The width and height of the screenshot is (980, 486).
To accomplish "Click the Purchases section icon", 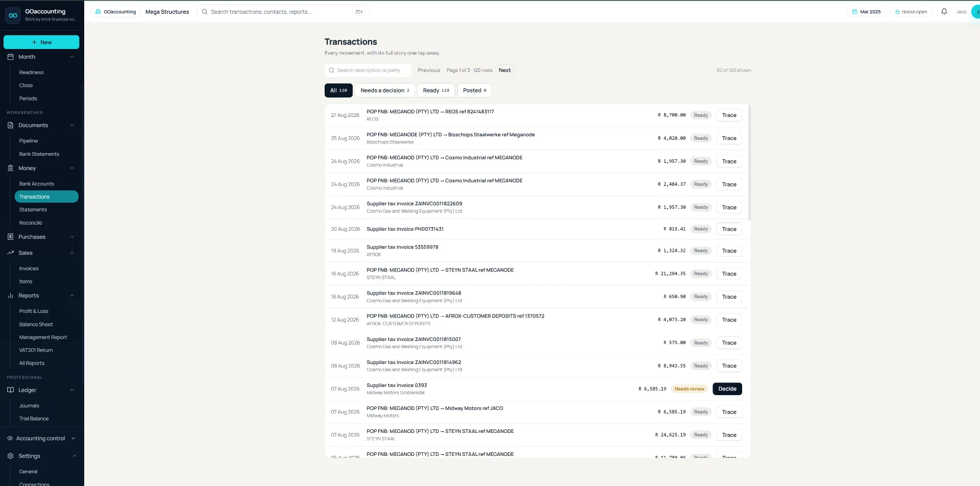I will tap(10, 237).
